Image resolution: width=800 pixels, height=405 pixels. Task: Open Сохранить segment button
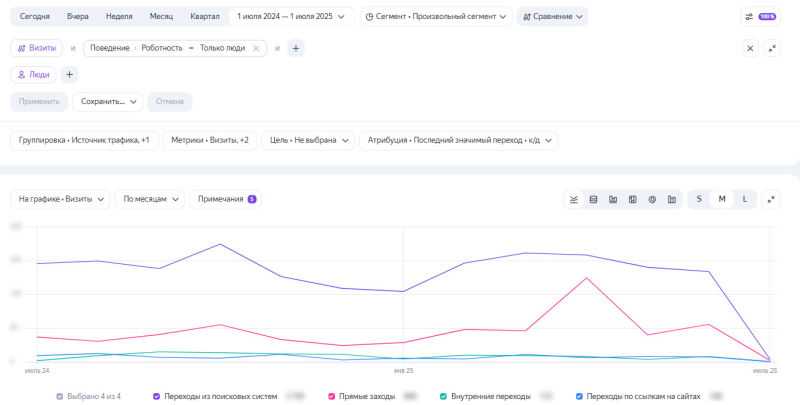pos(108,102)
